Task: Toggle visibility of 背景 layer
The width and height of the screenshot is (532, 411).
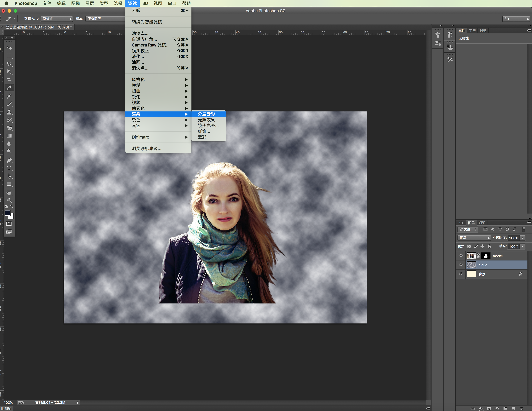Action: [x=461, y=274]
